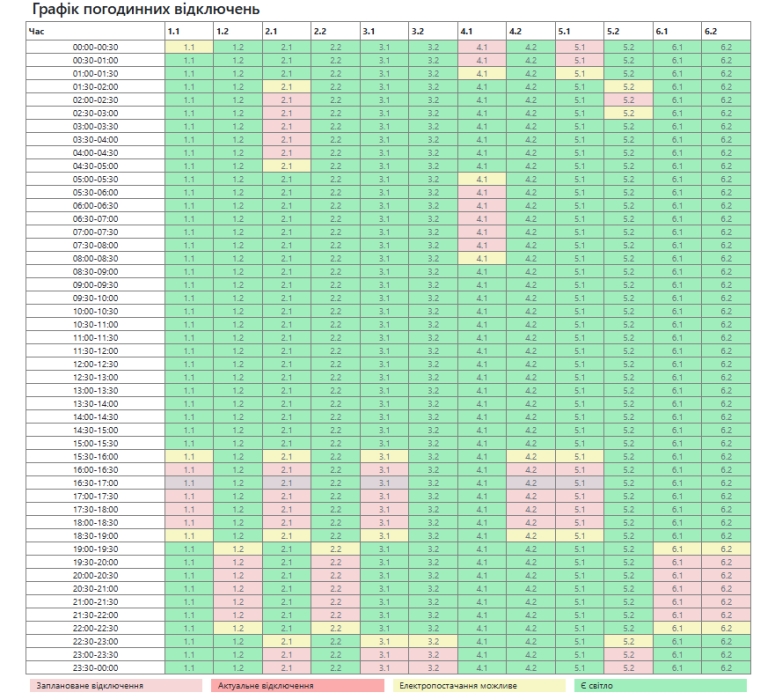The image size is (775, 700).
Task: Click the 1.1 group column header
Action: (x=189, y=32)
